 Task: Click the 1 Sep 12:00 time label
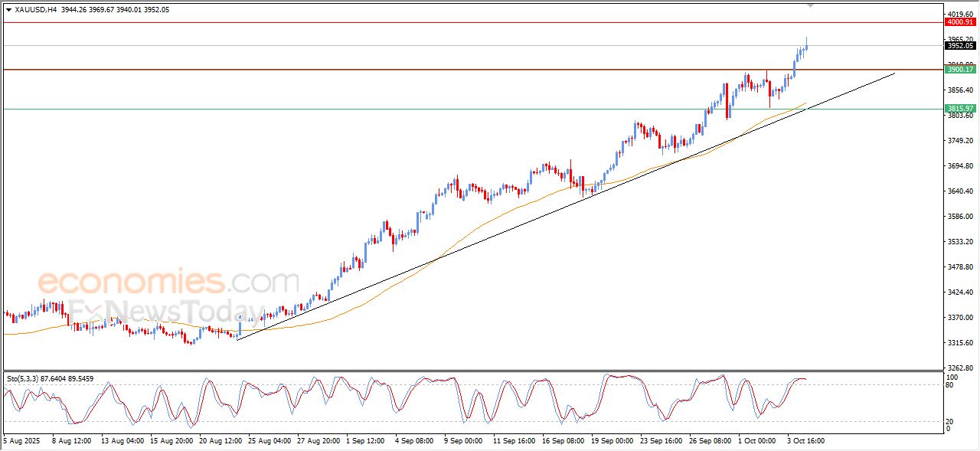click(x=365, y=441)
